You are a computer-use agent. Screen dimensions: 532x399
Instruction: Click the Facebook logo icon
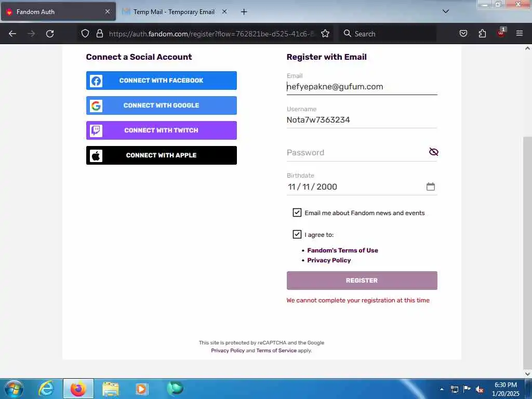[x=96, y=81]
